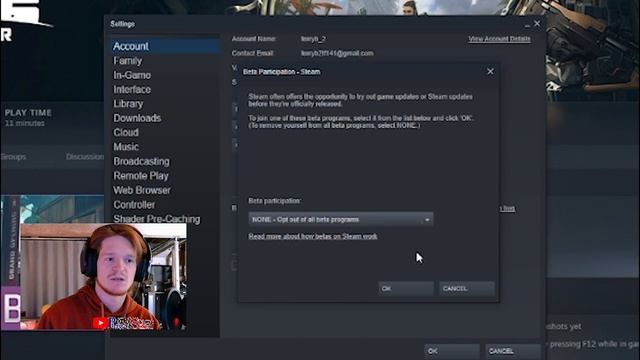
Task: Close the Beta Participation dialog with X
Action: click(490, 71)
